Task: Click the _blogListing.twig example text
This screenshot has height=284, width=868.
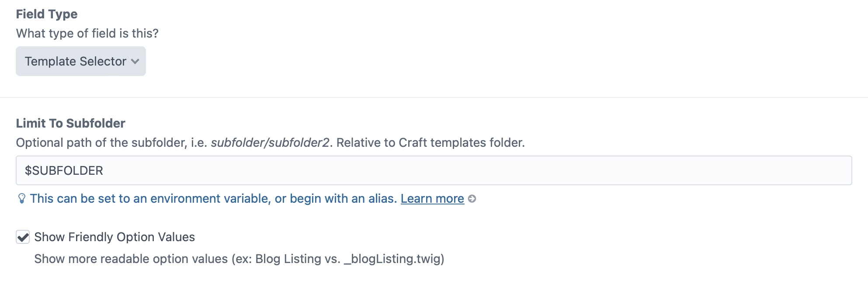Action: pos(394,259)
